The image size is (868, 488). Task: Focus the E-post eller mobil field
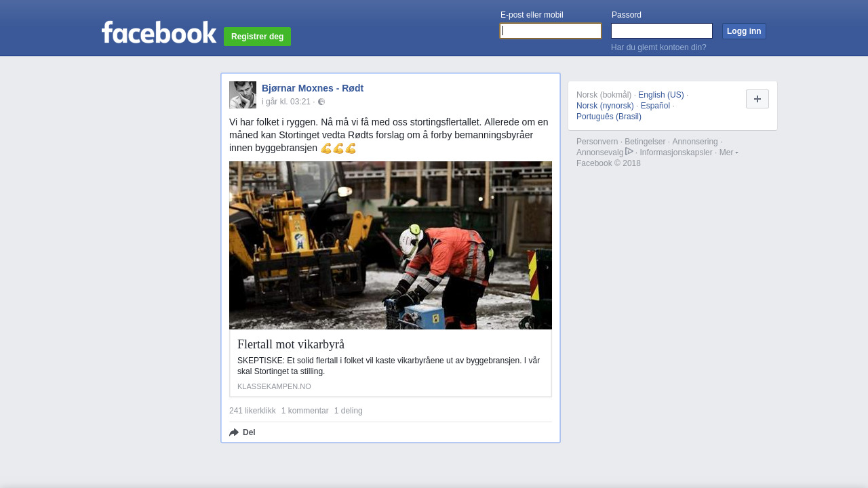click(x=551, y=31)
